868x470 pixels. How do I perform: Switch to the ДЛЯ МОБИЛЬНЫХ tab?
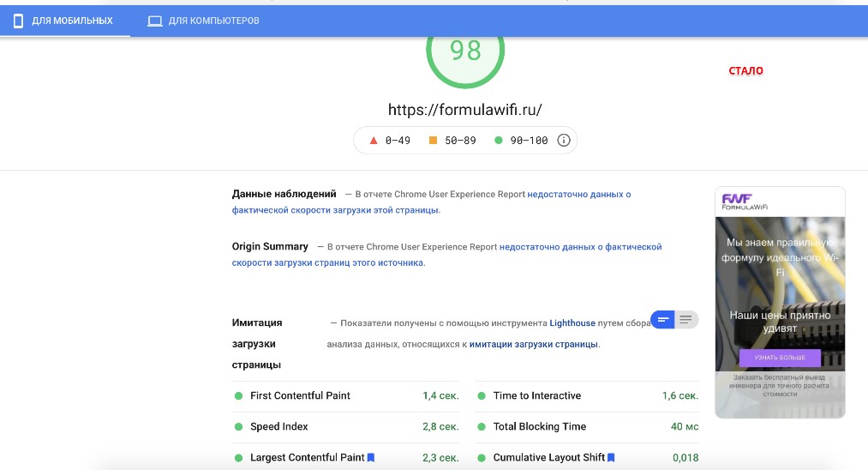[65, 21]
